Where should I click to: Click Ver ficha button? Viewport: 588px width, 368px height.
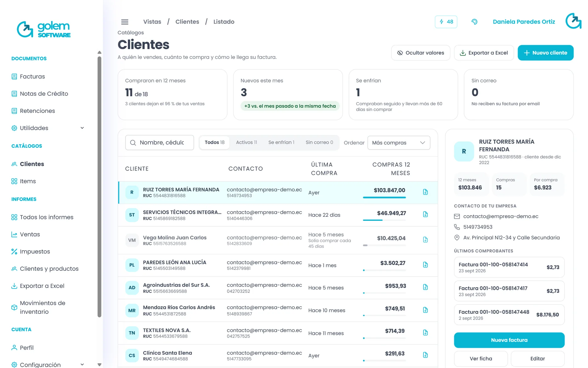click(x=481, y=358)
